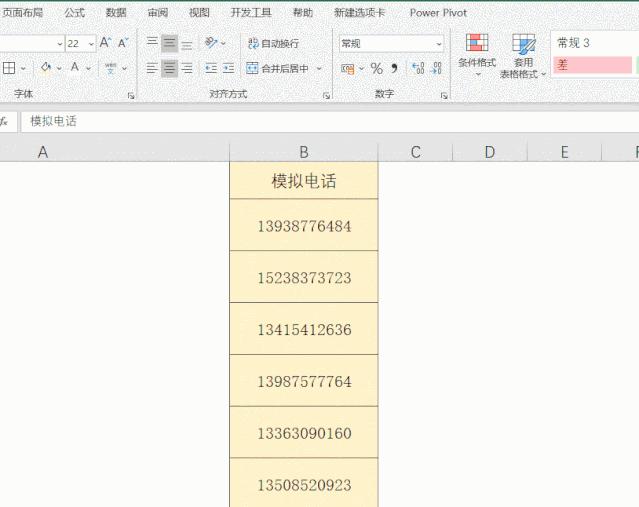Open the 数据 tab
Viewport: 639px width, 507px height.
coord(116,13)
